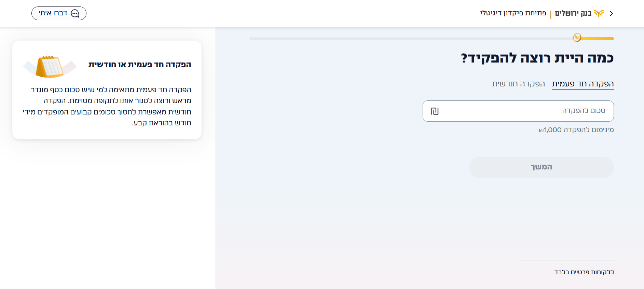This screenshot has height=289, width=644.
Task: Focus the סכום להפקדה amount input field
Action: pyautogui.click(x=518, y=111)
